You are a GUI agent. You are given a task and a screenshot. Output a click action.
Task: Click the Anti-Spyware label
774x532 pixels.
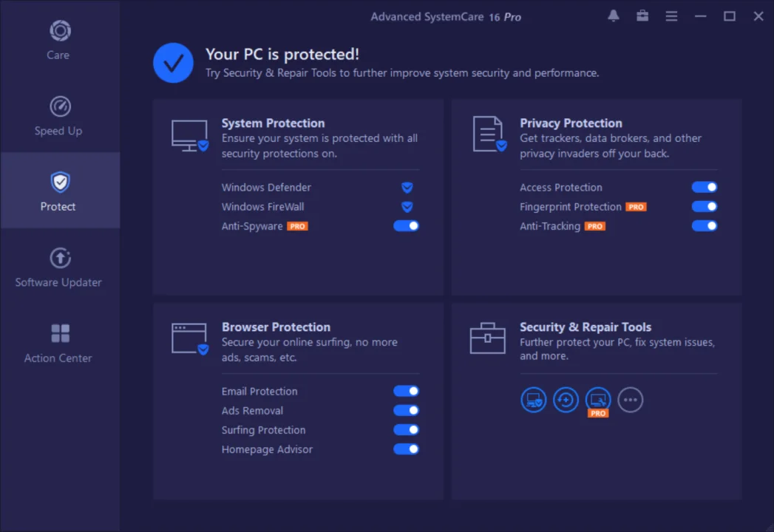(x=252, y=226)
